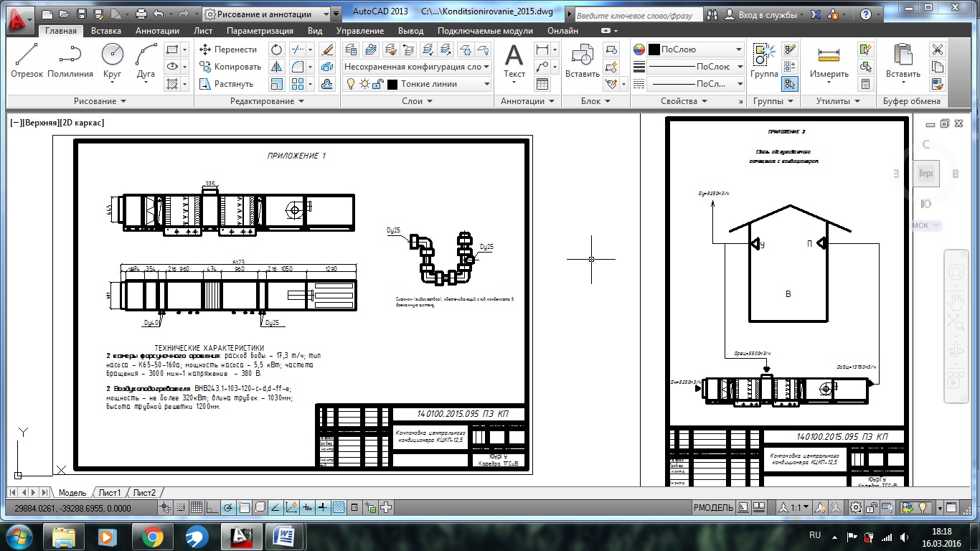Click the Table annotation icon
980x551 pixels.
click(x=542, y=84)
